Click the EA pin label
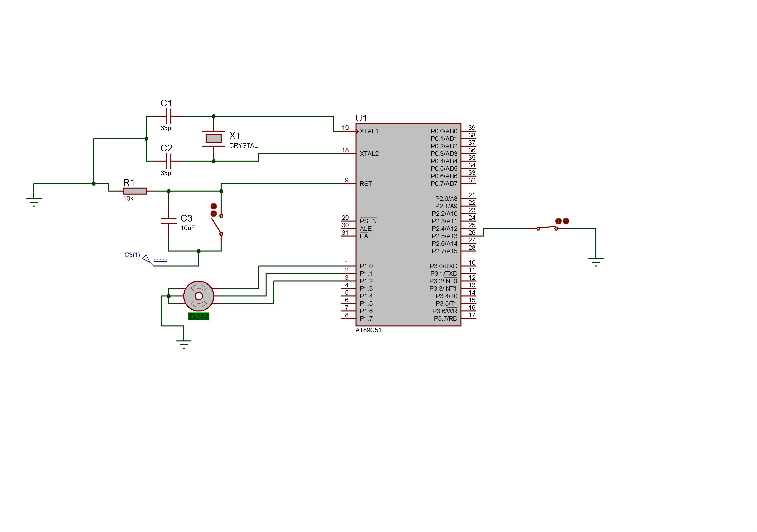This screenshot has height=532, width=757. 364,236
